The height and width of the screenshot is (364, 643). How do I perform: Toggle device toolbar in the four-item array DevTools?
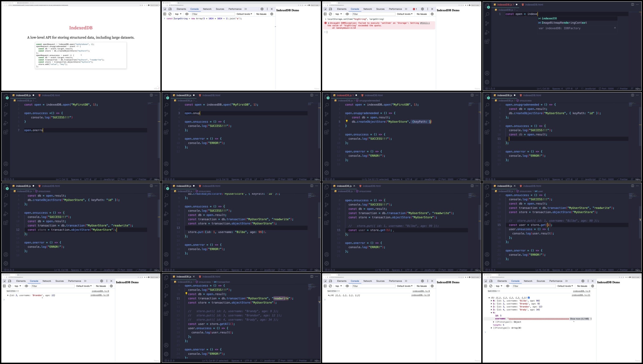point(331,281)
